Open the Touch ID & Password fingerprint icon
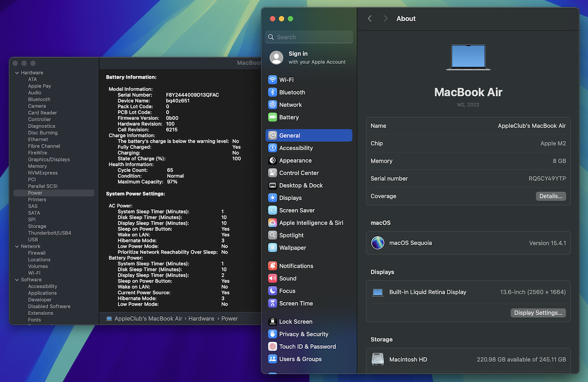588x382 pixels. 272,347
